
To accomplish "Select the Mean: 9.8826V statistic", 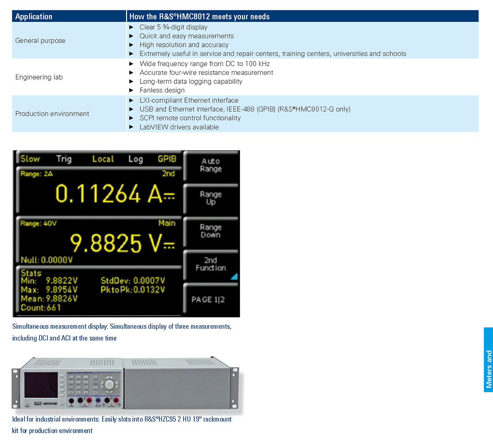I will click(49, 299).
